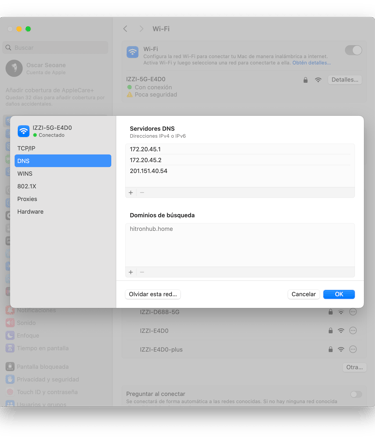
Task: Click the Poca seguridad warning icon
Action: tap(130, 95)
